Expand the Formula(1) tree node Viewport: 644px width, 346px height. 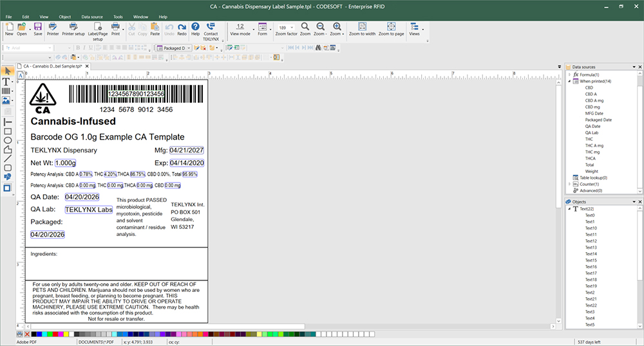tap(570, 75)
